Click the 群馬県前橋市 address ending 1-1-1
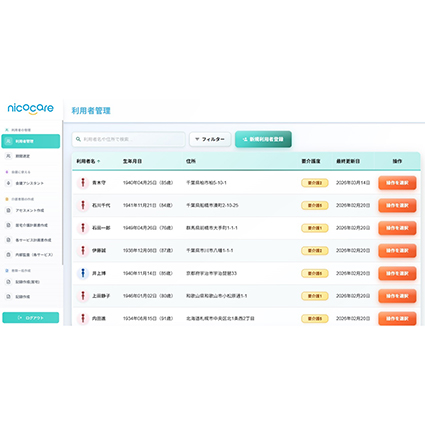 (x=212, y=228)
